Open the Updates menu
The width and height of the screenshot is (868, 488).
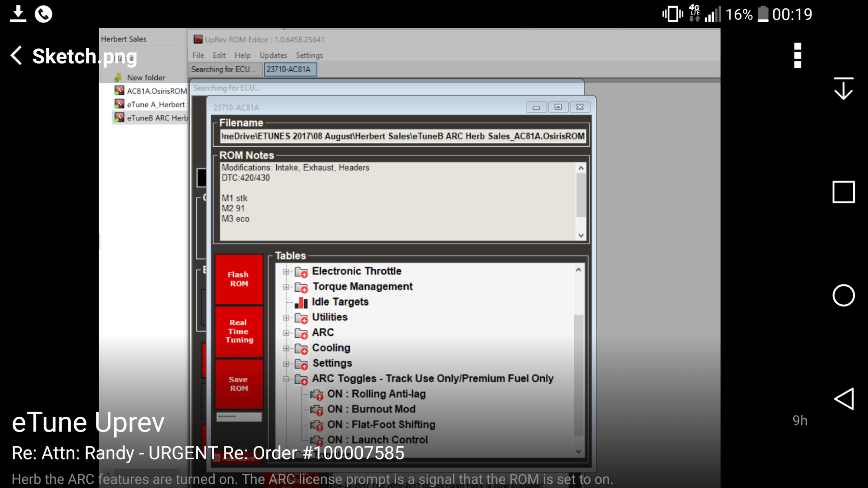(273, 55)
